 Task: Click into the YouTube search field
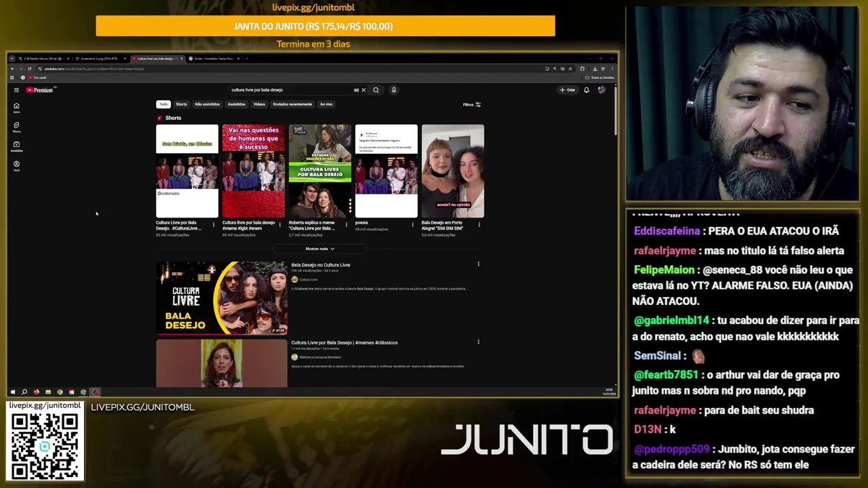pyautogui.click(x=290, y=89)
